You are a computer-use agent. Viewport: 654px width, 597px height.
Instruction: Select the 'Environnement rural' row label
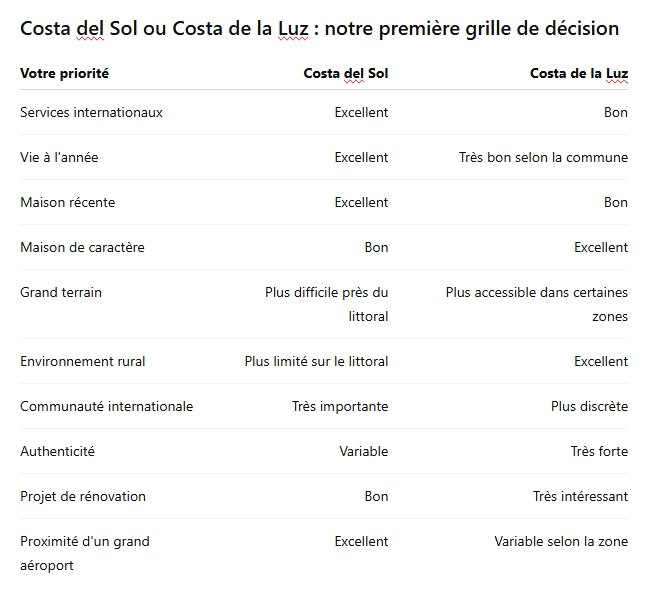83,362
